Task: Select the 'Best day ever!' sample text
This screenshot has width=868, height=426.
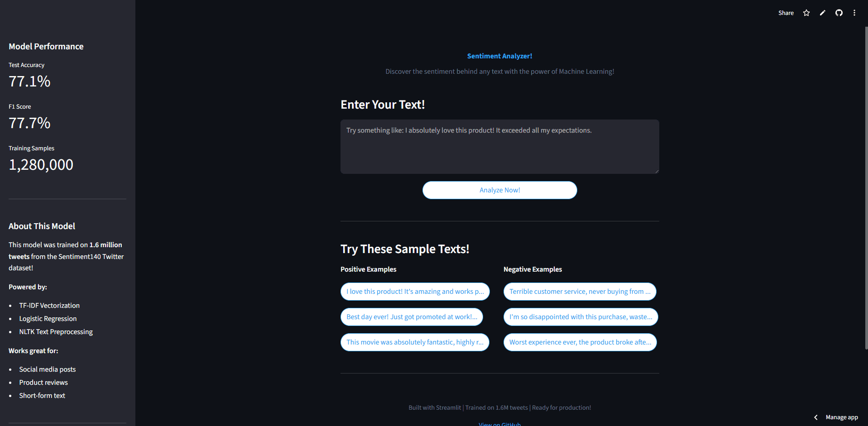Action: pyautogui.click(x=412, y=317)
